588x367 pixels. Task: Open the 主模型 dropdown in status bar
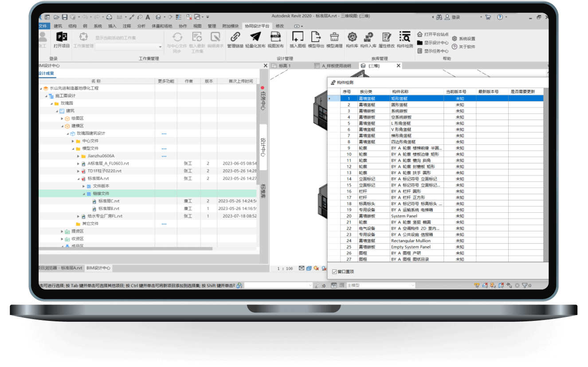tap(380, 285)
